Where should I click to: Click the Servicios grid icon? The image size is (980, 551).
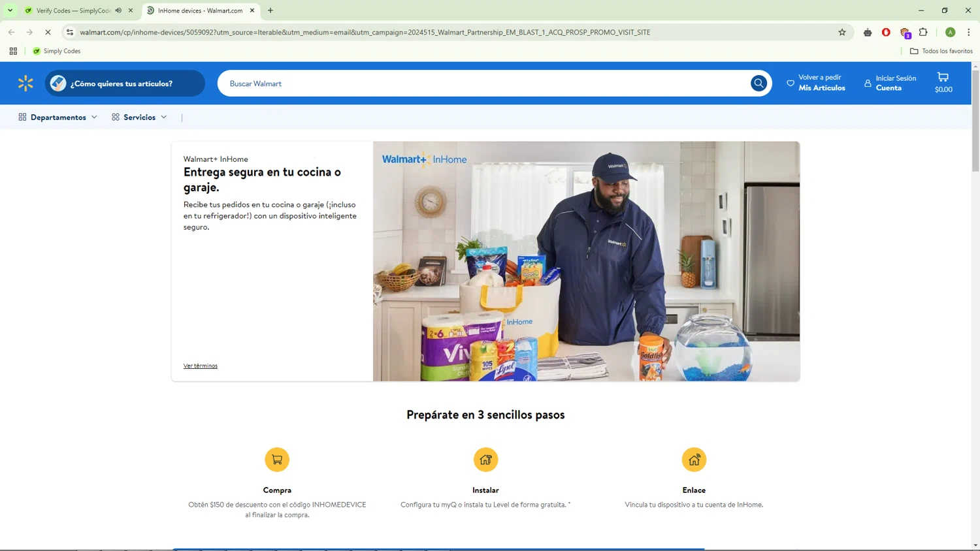tap(116, 117)
